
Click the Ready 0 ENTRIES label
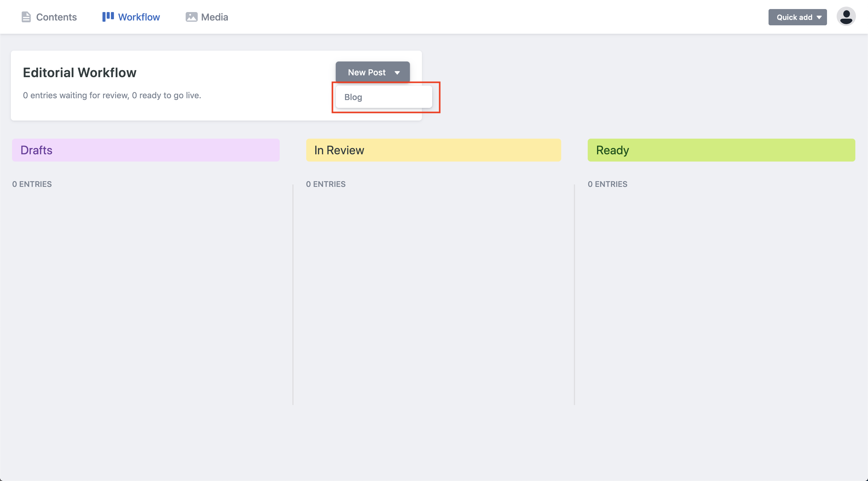pos(607,184)
